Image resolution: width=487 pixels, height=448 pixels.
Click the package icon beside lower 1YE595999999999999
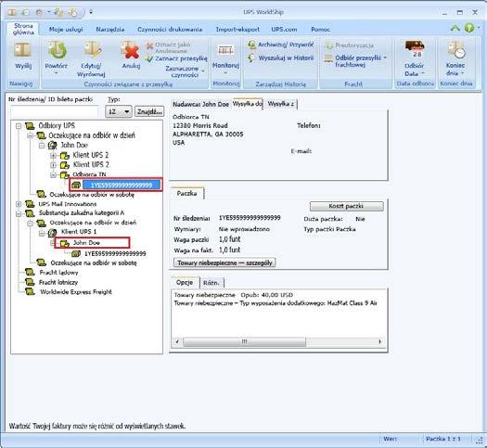pyautogui.click(x=76, y=253)
